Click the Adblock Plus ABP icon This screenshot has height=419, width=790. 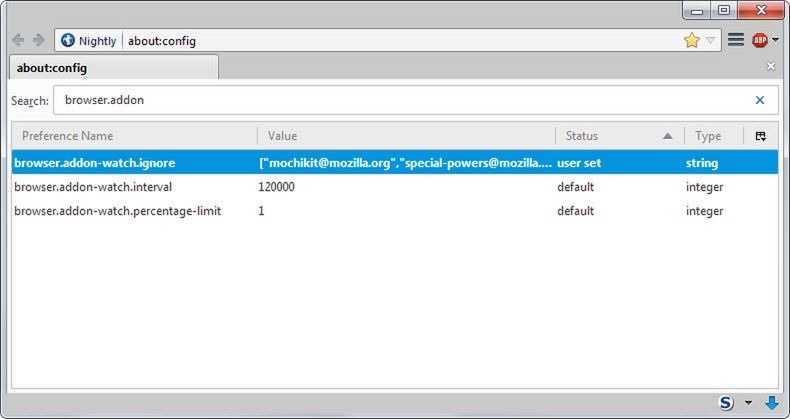click(x=760, y=40)
